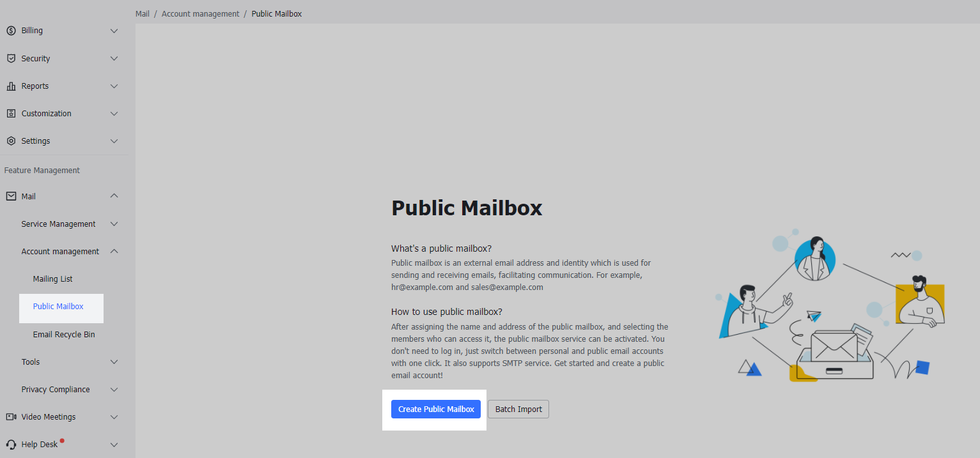The height and width of the screenshot is (458, 980).
Task: Click the Customization icon in the sidebar
Action: click(x=11, y=113)
